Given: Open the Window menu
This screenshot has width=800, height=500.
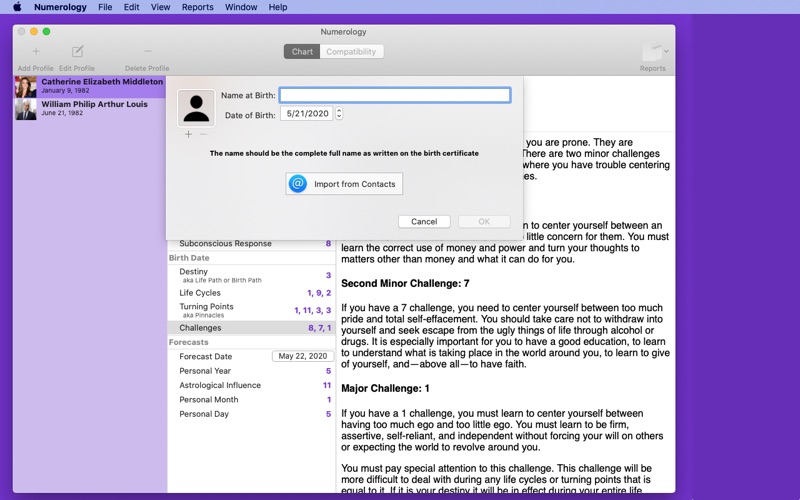Looking at the screenshot, I should tap(241, 7).
